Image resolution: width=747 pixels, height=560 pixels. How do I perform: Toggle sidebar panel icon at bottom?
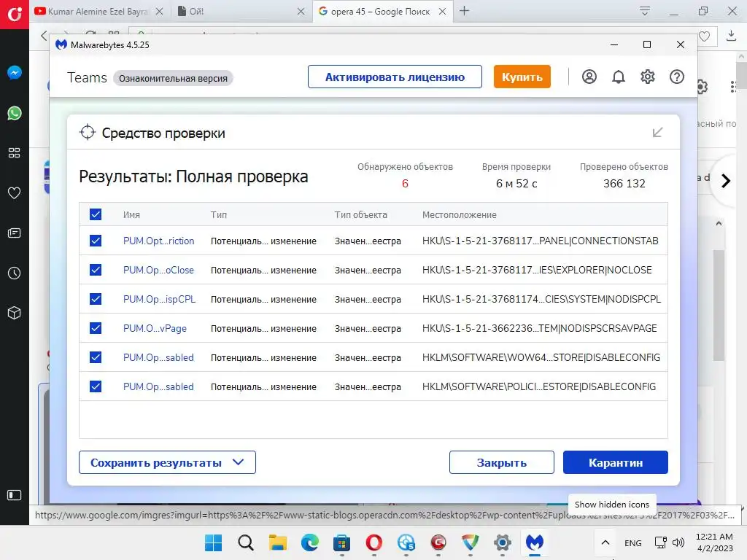click(15, 495)
